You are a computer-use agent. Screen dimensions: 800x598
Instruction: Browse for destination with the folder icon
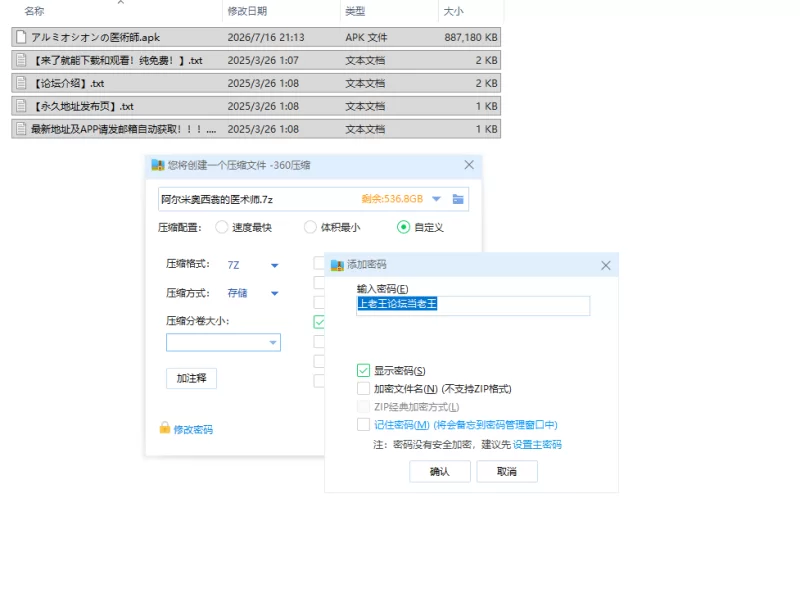(458, 199)
